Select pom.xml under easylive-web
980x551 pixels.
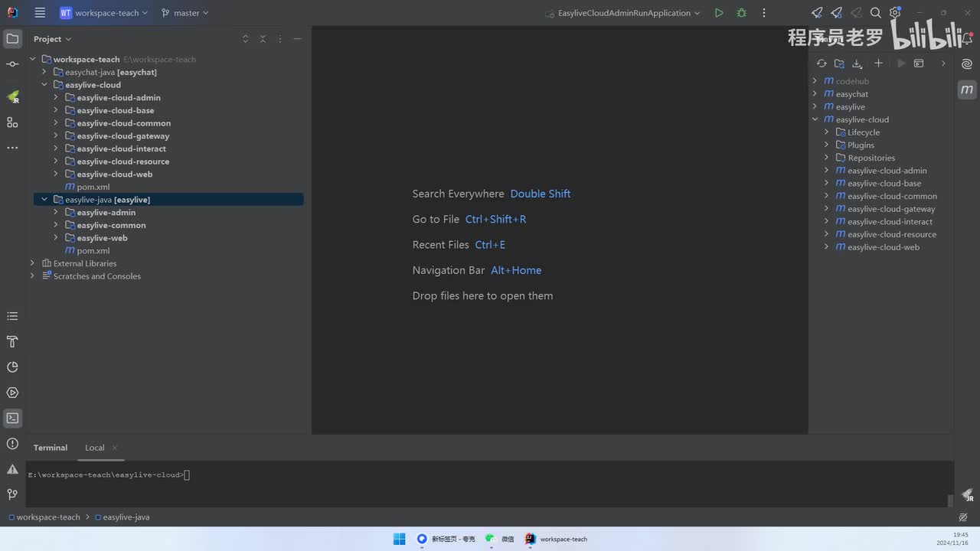tap(93, 251)
